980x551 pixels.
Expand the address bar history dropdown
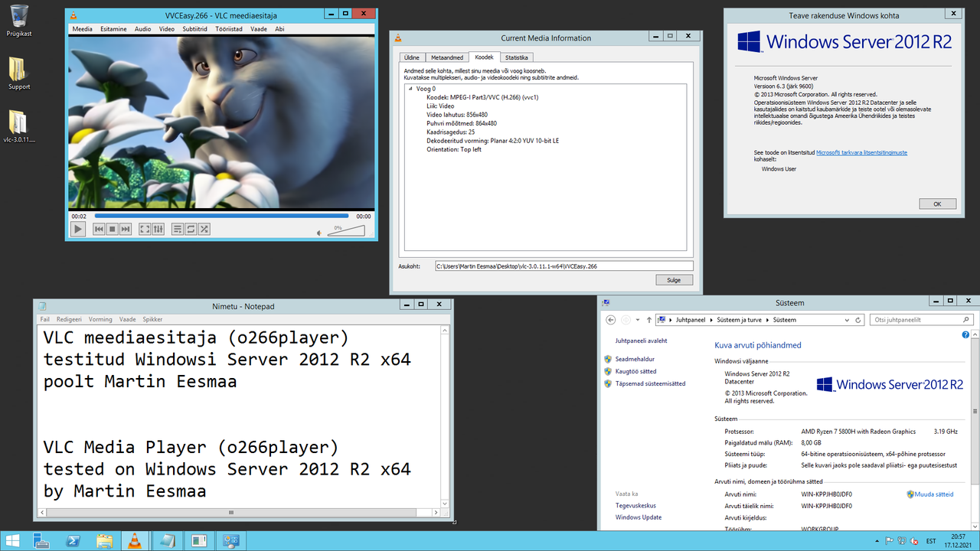pos(847,320)
